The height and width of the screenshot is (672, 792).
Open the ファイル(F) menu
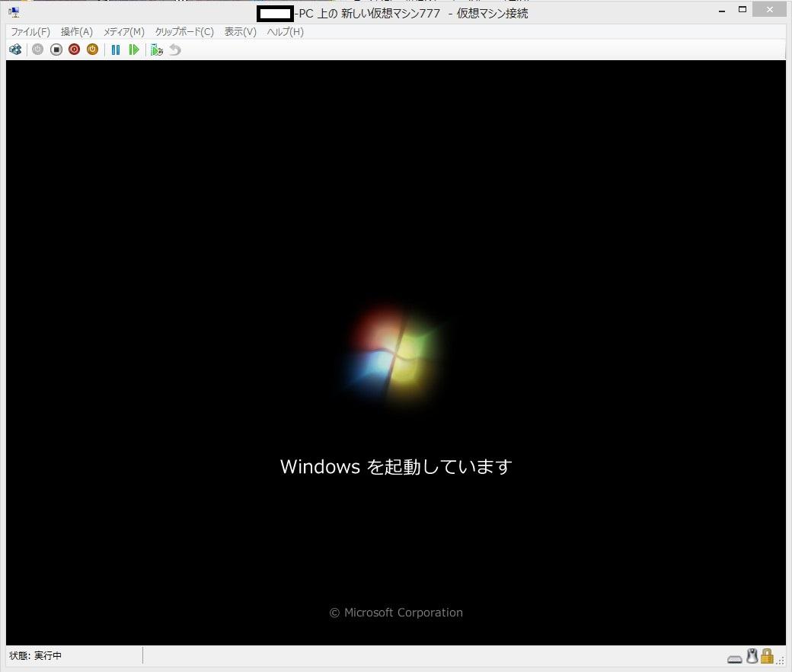coord(30,32)
